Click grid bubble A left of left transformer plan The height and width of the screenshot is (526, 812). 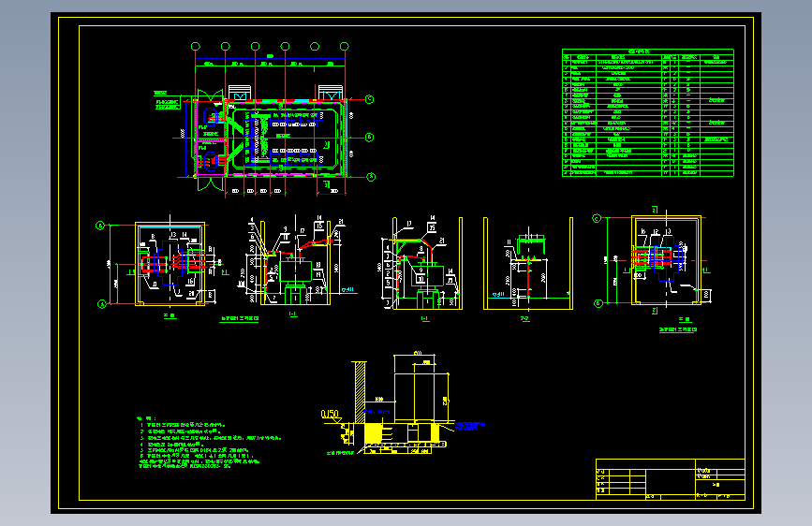click(x=102, y=304)
